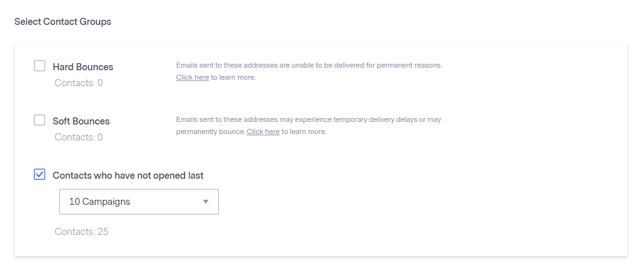Enable the Soft Bounces checkbox
The width and height of the screenshot is (644, 270).
click(x=40, y=120)
